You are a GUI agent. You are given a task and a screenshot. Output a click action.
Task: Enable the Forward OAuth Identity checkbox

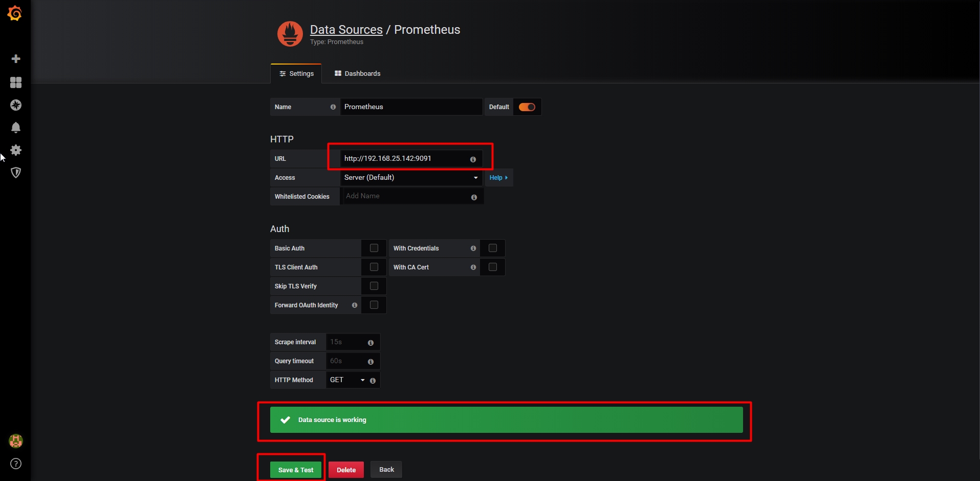(x=374, y=305)
